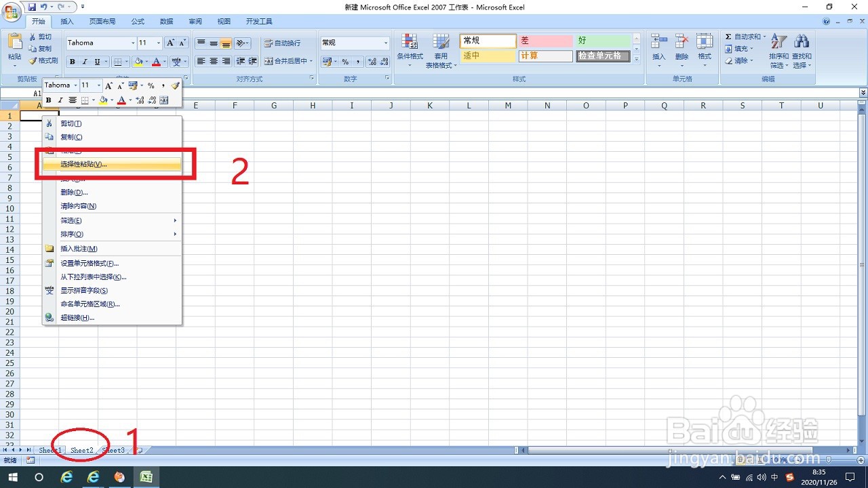Expand AutoSum (自动求和) dropdown arrow
This screenshot has width=868, height=488.
pyautogui.click(x=764, y=37)
